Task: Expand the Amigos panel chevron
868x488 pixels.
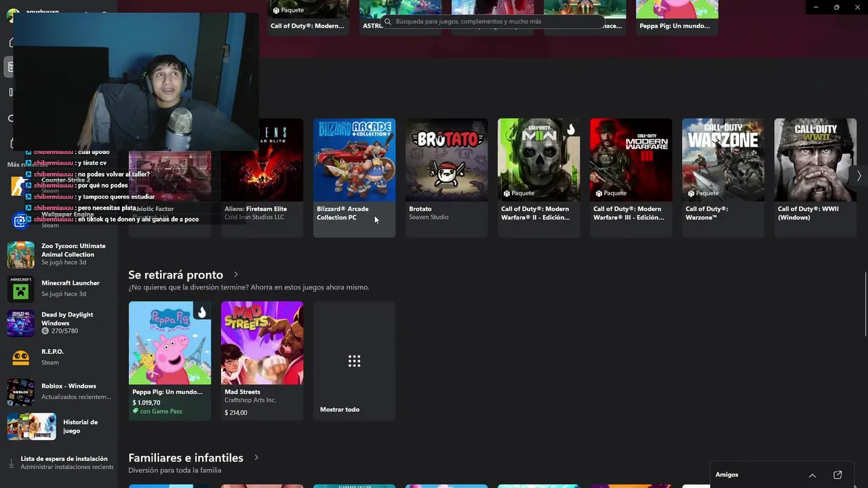Action: click(812, 475)
